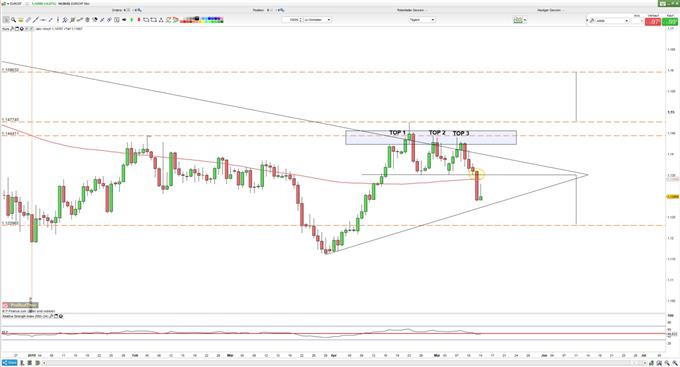Select the diagonal trend line drawing tool
The width and height of the screenshot is (680, 367).
tap(35, 20)
